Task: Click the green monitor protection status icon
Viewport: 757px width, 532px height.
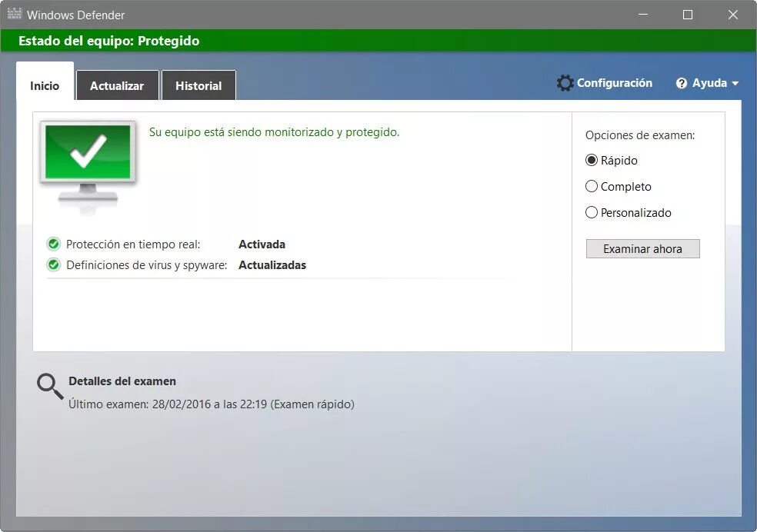Action: pos(88,165)
